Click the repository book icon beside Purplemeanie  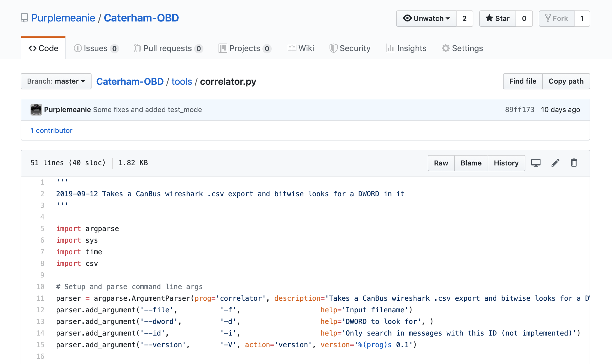[24, 18]
